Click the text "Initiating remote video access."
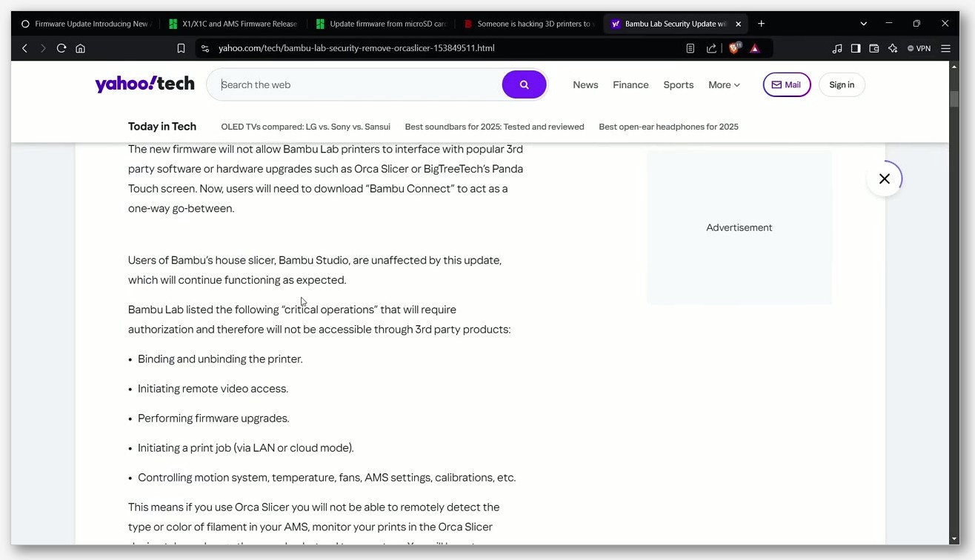 [213, 389]
